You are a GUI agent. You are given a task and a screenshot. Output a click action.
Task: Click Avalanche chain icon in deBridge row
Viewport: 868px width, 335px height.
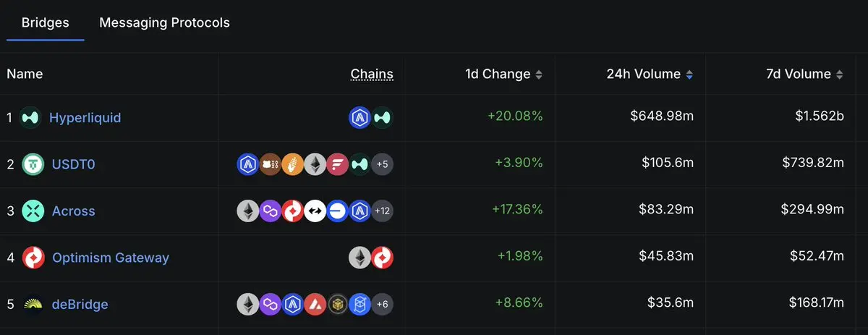[x=315, y=304]
